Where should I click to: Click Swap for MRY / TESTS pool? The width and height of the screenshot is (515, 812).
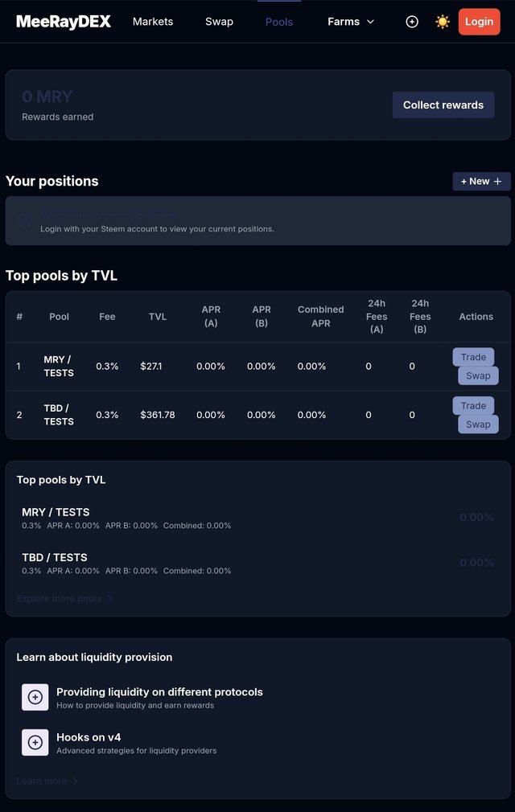pos(478,375)
